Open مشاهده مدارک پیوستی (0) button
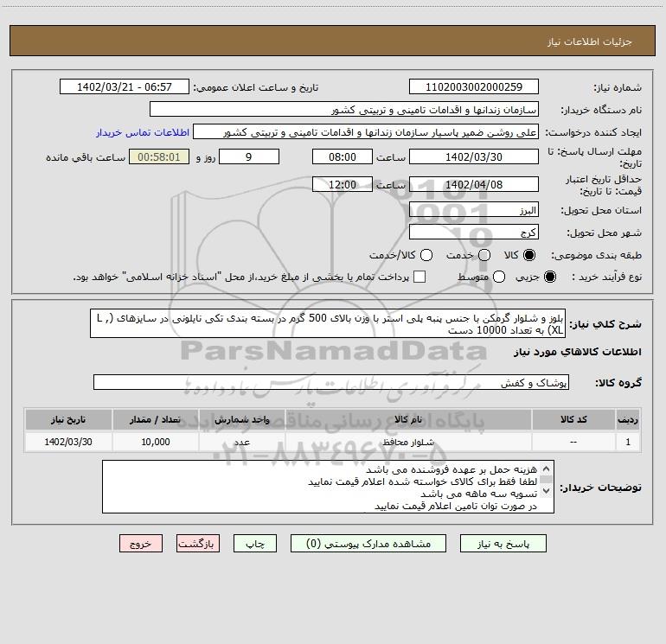 [x=368, y=544]
